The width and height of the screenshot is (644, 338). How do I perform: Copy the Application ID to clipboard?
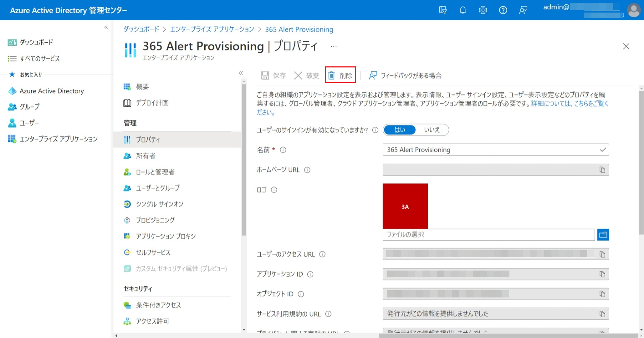tap(602, 274)
